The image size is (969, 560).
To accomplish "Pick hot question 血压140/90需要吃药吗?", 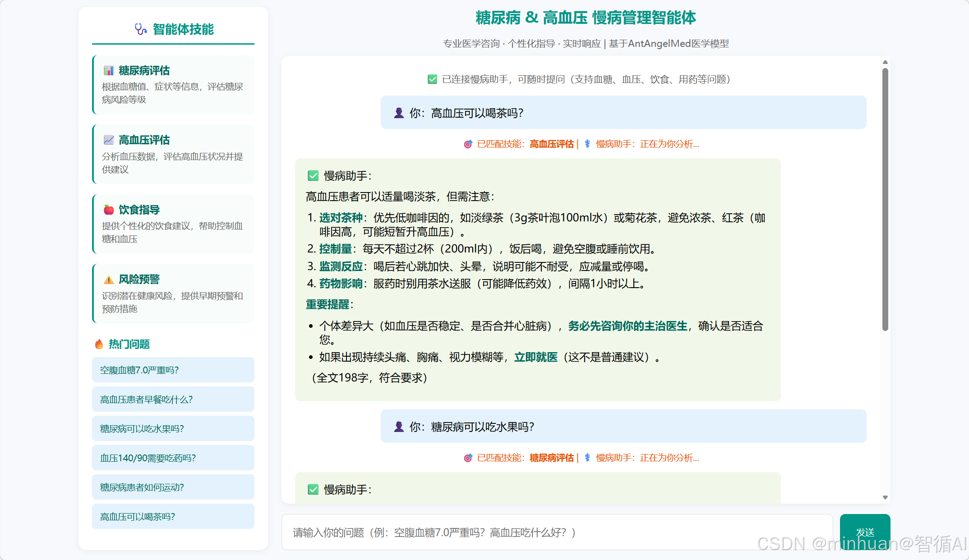I will (173, 458).
